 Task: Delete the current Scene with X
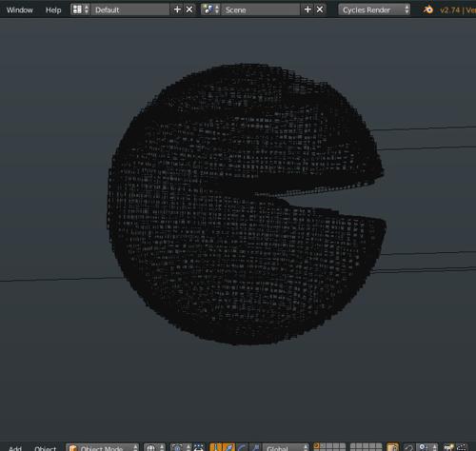pos(320,10)
